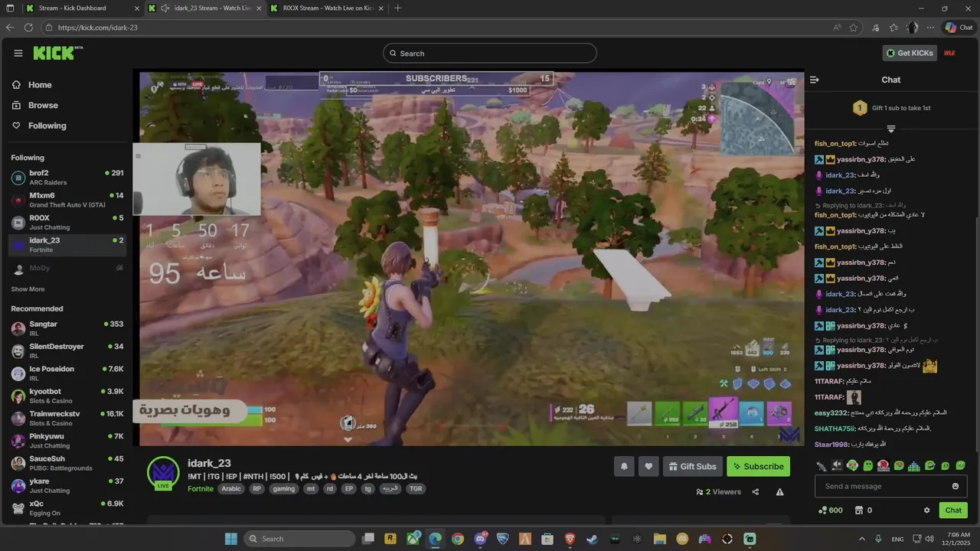980x551 pixels.
Task: Open the emoji picker in chat box
Action: pyautogui.click(x=955, y=486)
